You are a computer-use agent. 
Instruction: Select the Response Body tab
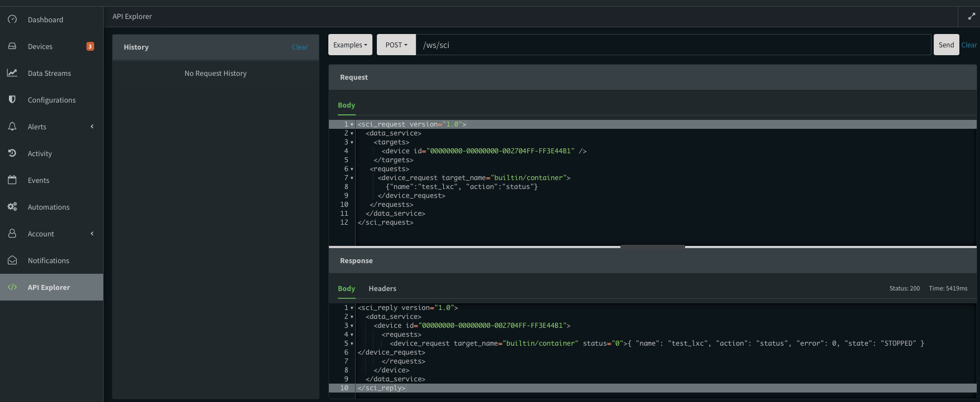click(x=346, y=288)
